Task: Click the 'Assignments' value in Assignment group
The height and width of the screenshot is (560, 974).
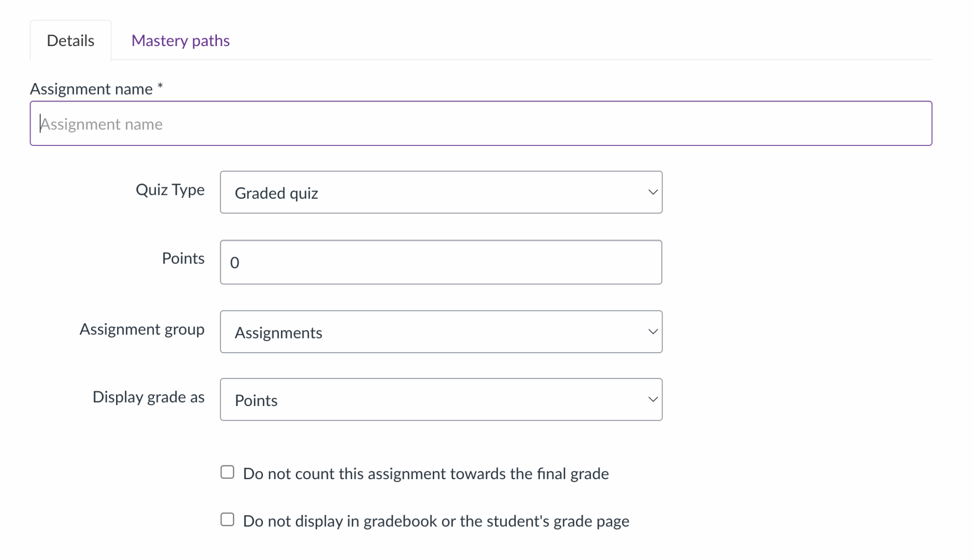Action: coord(278,333)
